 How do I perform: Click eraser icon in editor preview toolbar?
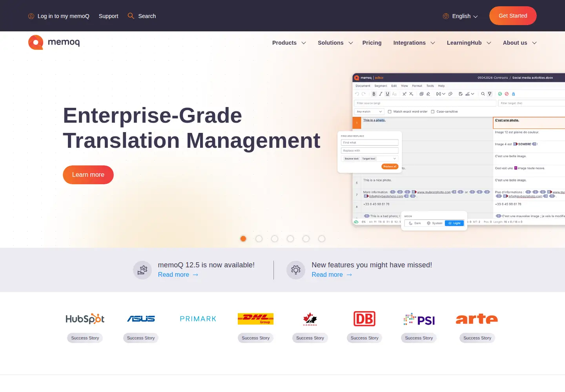(x=428, y=94)
